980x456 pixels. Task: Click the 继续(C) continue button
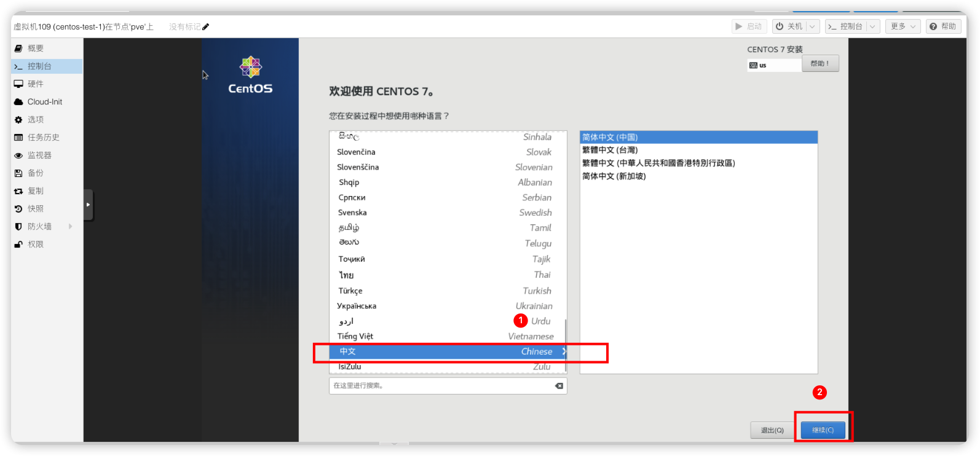[823, 430]
